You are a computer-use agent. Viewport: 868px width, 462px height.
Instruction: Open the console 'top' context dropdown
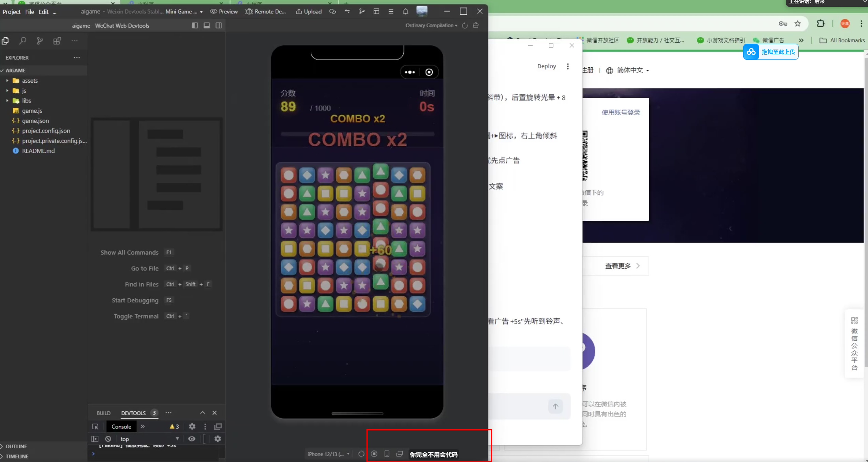pyautogui.click(x=149, y=439)
